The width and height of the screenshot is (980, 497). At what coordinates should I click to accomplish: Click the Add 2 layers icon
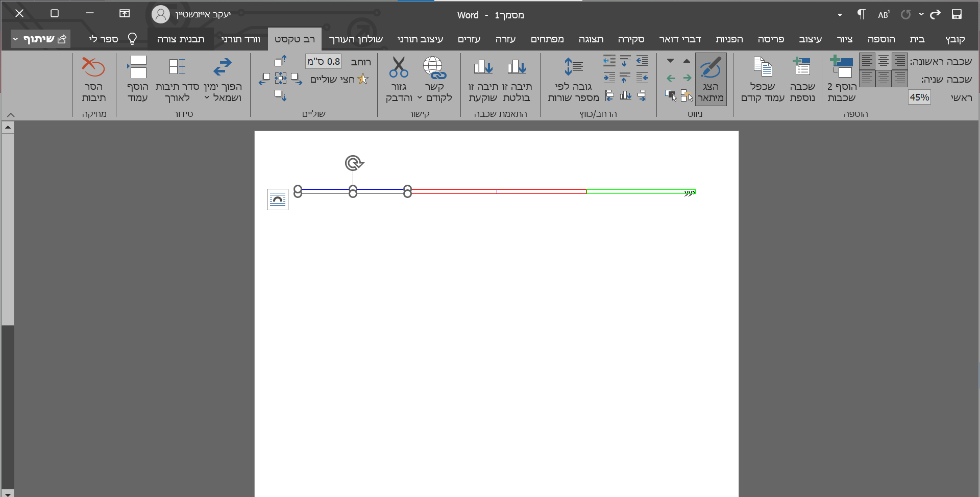pyautogui.click(x=841, y=67)
